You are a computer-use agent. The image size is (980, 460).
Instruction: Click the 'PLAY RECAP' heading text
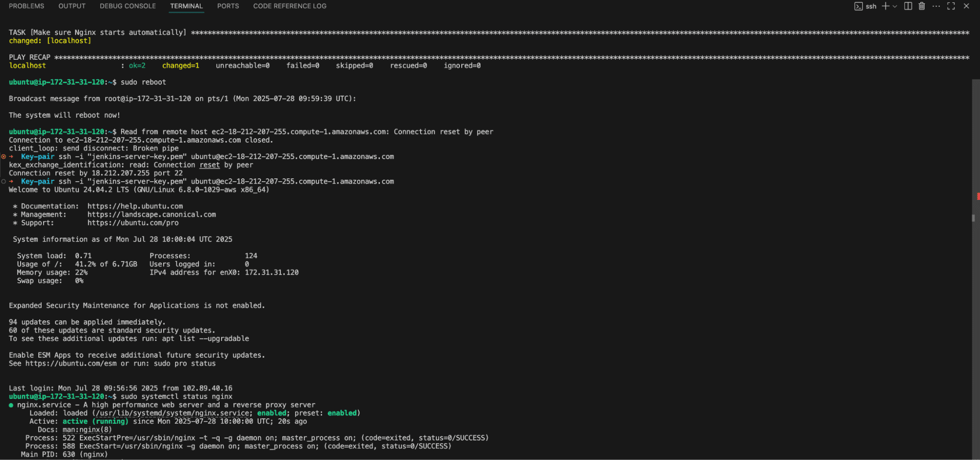(x=29, y=57)
